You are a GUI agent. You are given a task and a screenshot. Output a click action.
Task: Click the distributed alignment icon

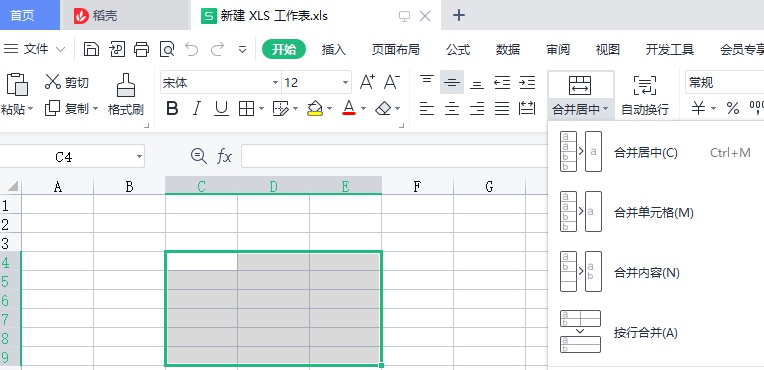coord(527,108)
